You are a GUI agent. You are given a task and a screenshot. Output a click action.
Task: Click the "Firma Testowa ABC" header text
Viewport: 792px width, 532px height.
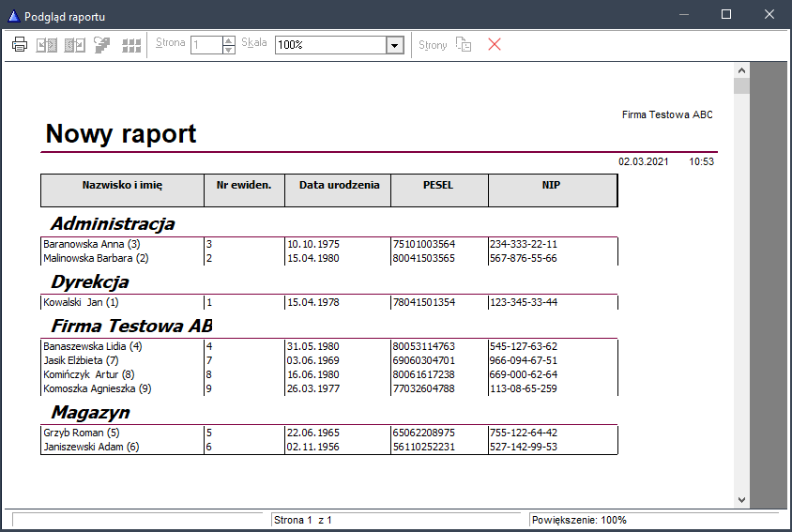(x=667, y=114)
